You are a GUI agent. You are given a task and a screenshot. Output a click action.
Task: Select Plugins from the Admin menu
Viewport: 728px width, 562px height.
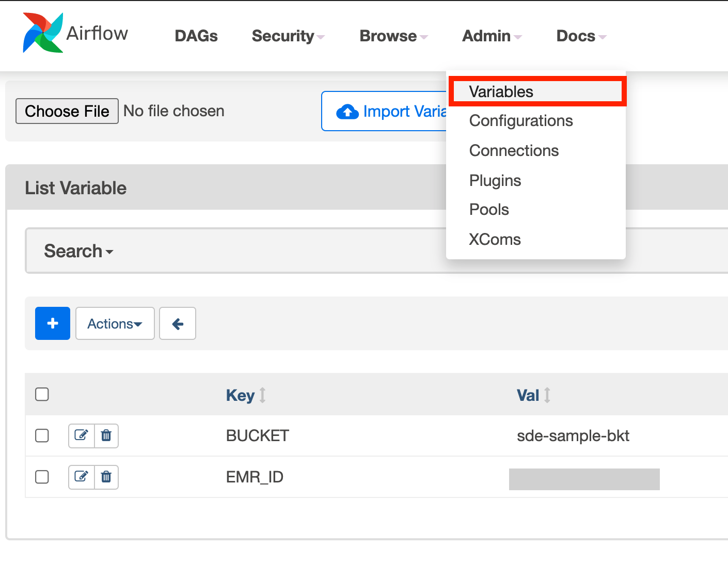pos(536,180)
